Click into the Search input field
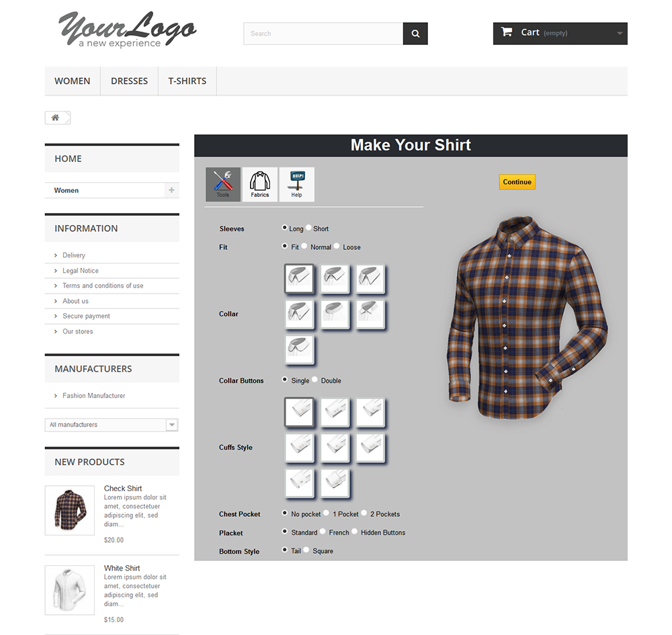Viewport: 672px width, 635px height. click(323, 34)
